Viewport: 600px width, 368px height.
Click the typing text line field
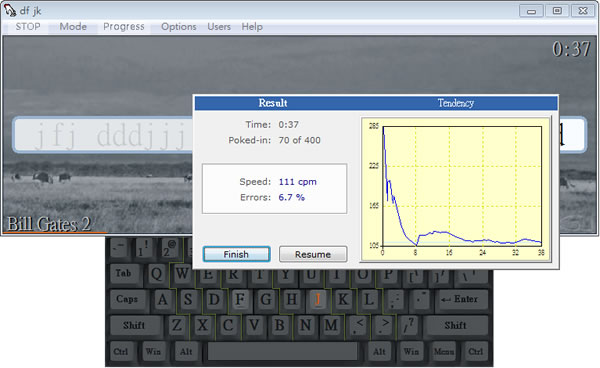click(299, 135)
